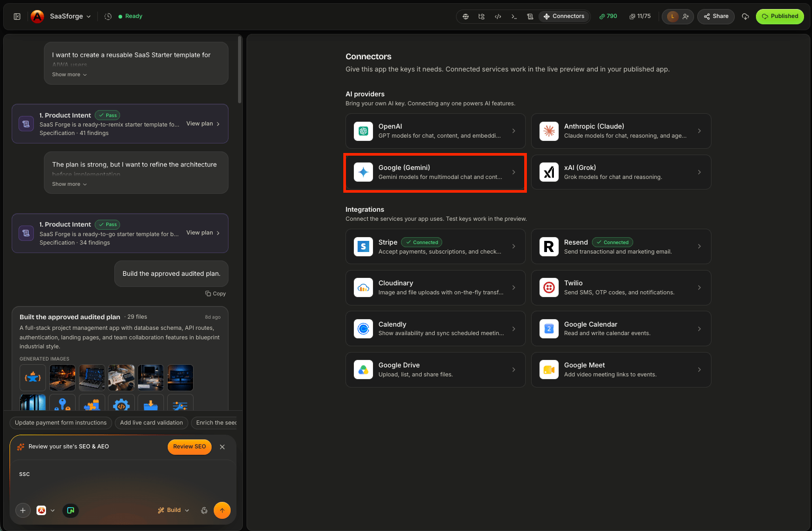
Task: Open the Cloudinary integration card
Action: [x=435, y=287]
